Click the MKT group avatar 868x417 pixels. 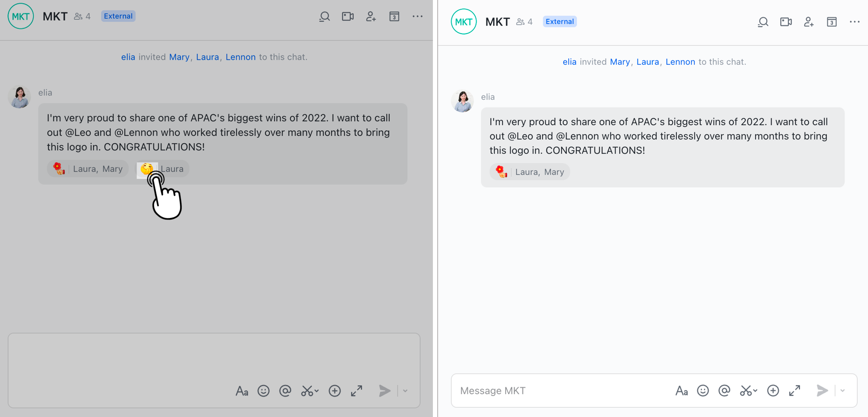(x=21, y=16)
